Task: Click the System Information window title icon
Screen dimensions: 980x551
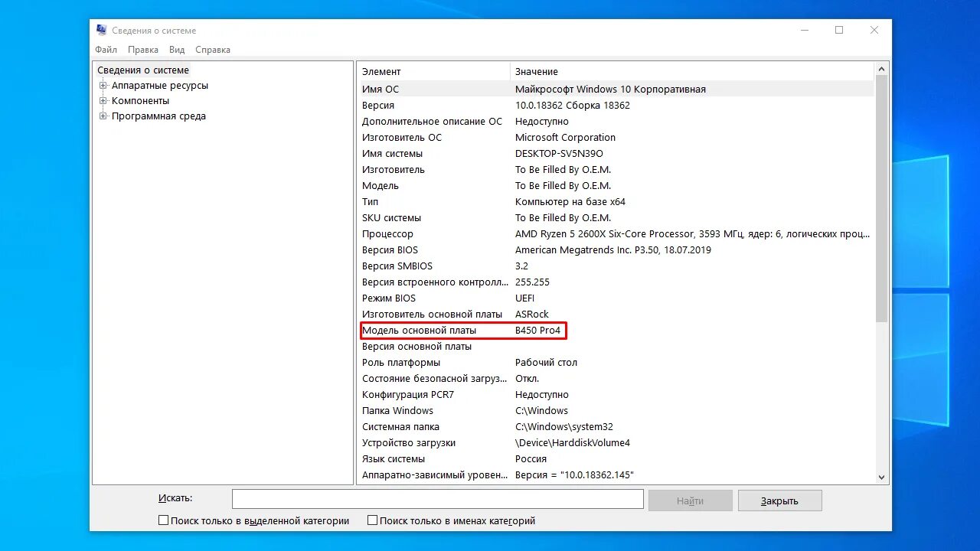Action: click(x=102, y=30)
